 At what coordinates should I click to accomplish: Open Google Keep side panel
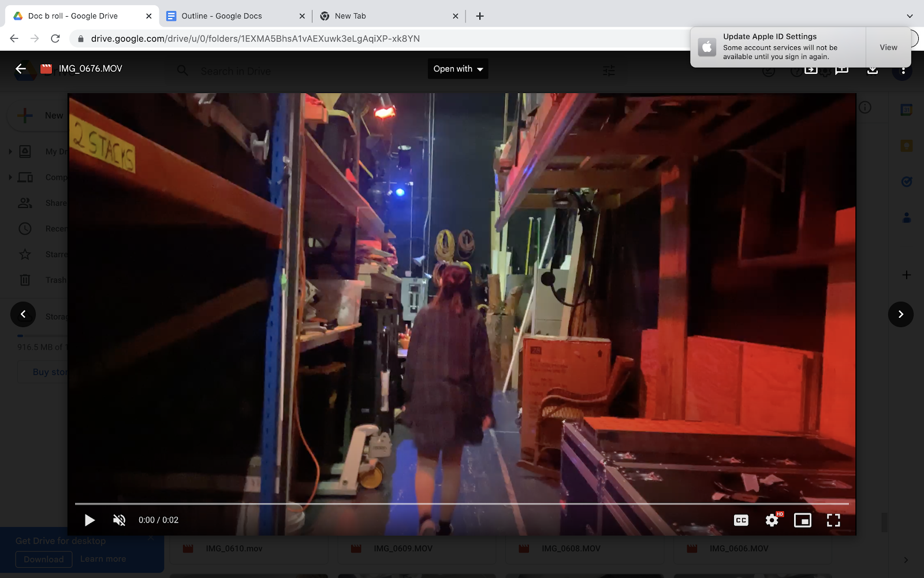click(907, 146)
